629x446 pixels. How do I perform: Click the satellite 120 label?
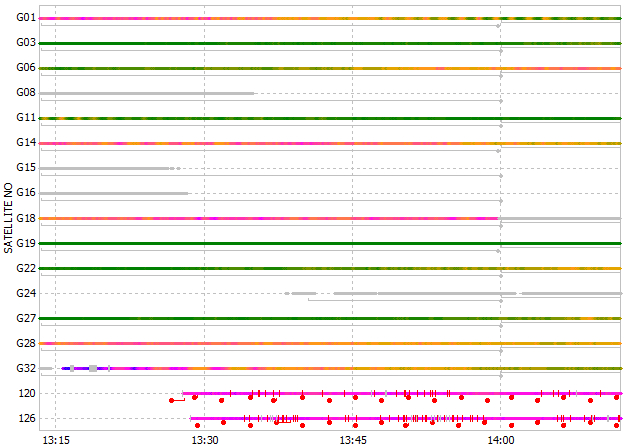(x=28, y=393)
